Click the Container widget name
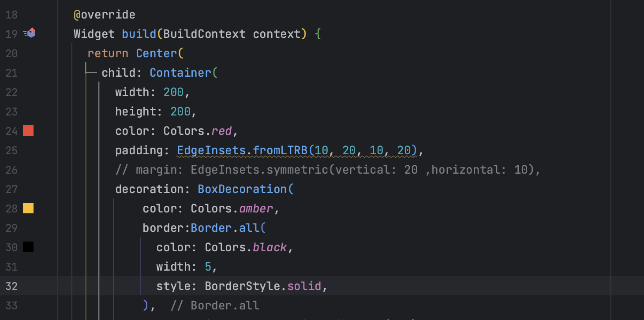This screenshot has width=644, height=320. click(180, 73)
